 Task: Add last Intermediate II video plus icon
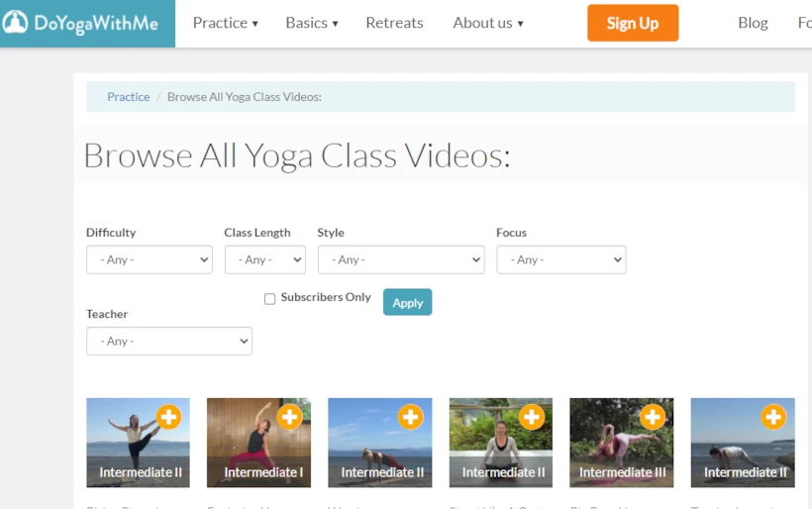click(773, 417)
